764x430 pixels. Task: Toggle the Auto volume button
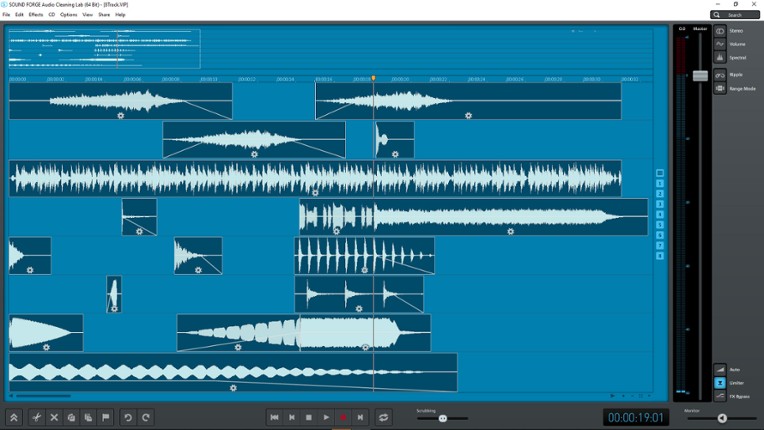(x=720, y=369)
